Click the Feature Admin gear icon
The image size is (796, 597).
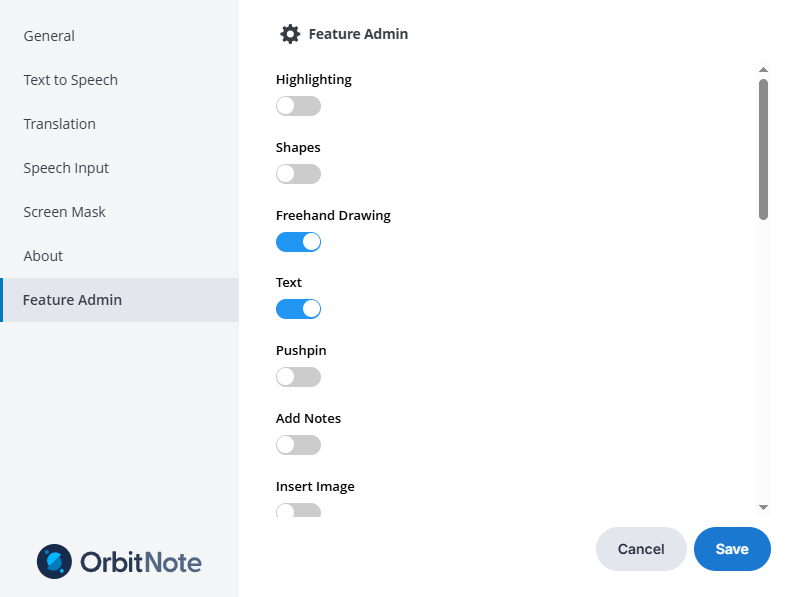[x=290, y=34]
